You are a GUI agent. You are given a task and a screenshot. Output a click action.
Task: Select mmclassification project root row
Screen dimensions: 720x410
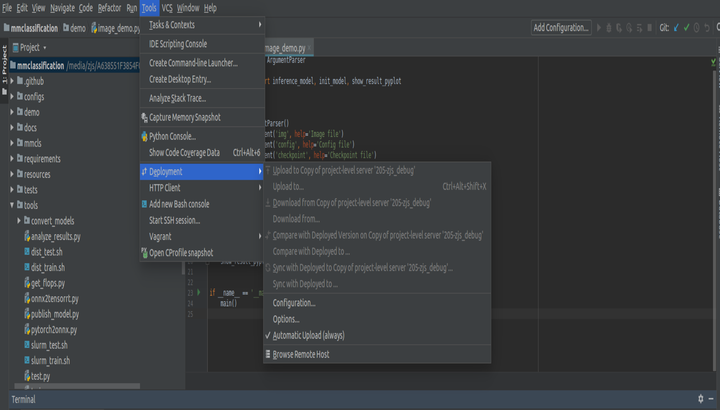[x=74, y=66]
